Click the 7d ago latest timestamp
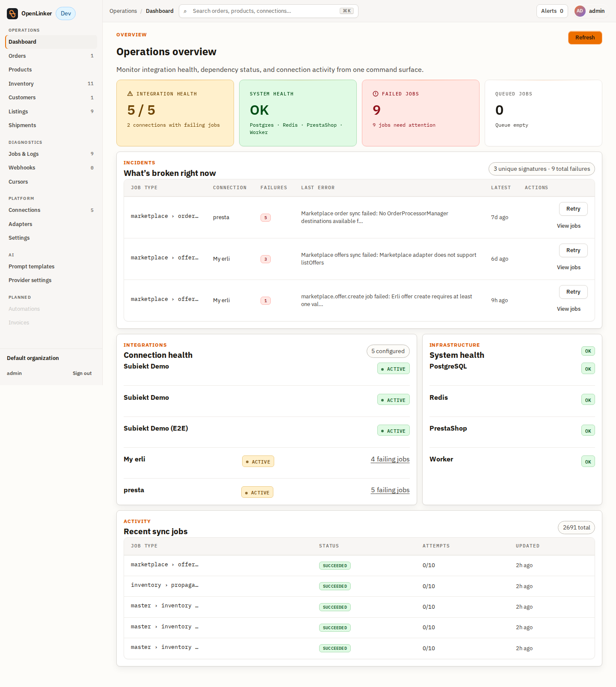The image size is (616, 687). coord(500,217)
